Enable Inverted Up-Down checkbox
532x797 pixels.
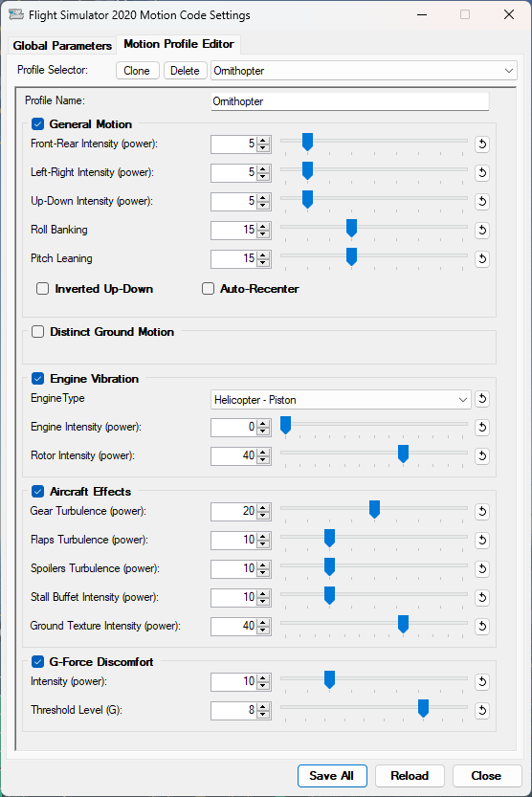pyautogui.click(x=43, y=289)
